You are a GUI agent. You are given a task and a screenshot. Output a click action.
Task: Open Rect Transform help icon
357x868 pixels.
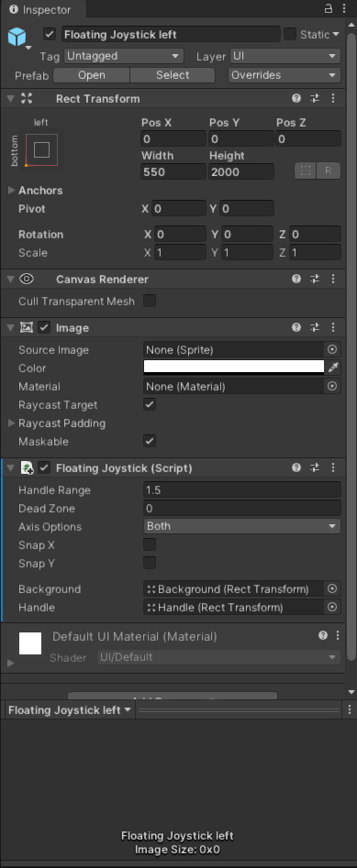[x=296, y=99]
